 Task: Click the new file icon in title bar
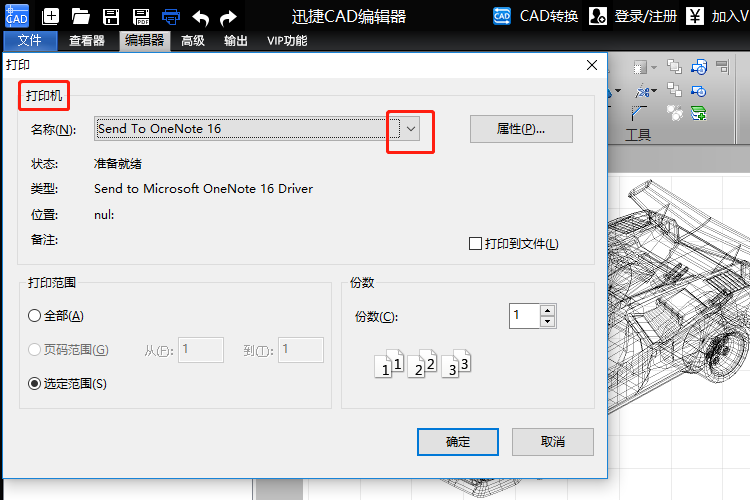[51, 16]
